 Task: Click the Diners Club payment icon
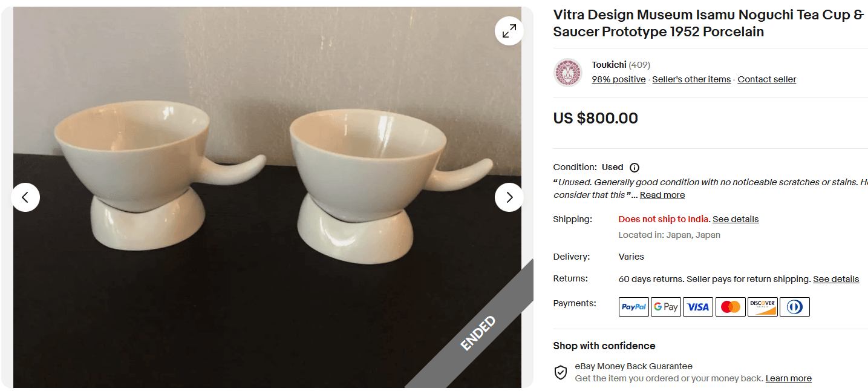pos(794,306)
